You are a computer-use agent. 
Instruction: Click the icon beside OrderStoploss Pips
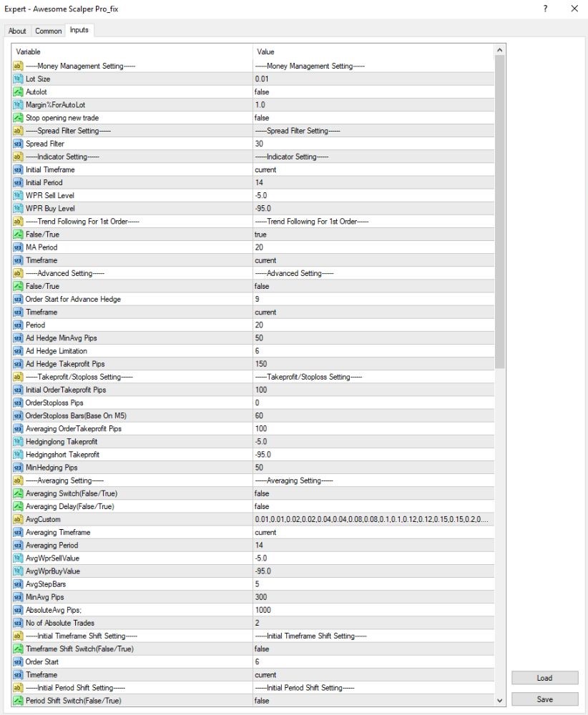tap(18, 403)
